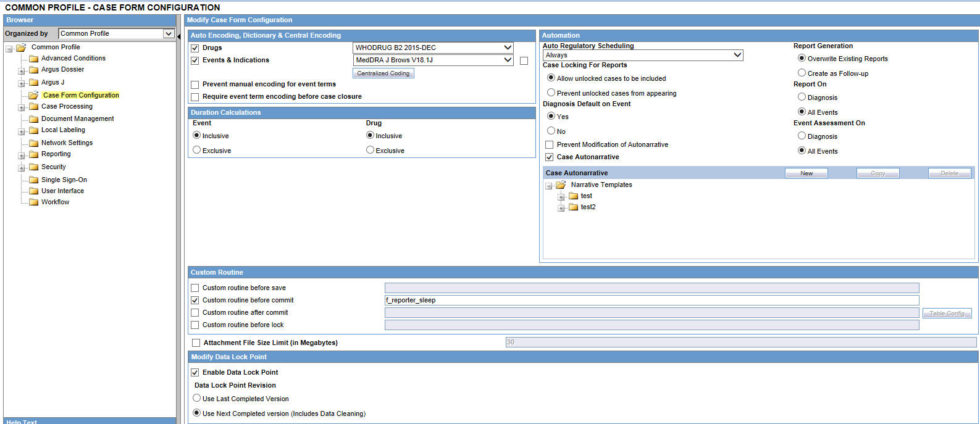
Task: Click the Advanced Conditions folder icon
Action: 34,59
